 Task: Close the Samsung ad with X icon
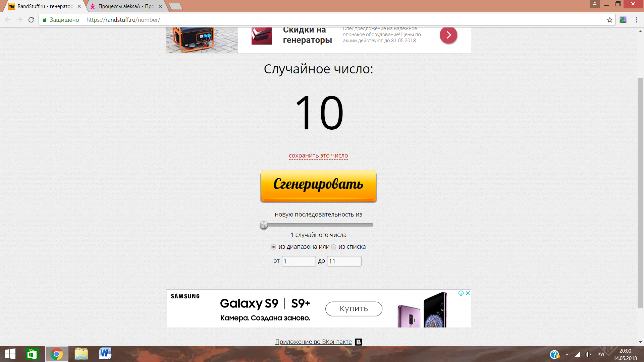point(468,293)
